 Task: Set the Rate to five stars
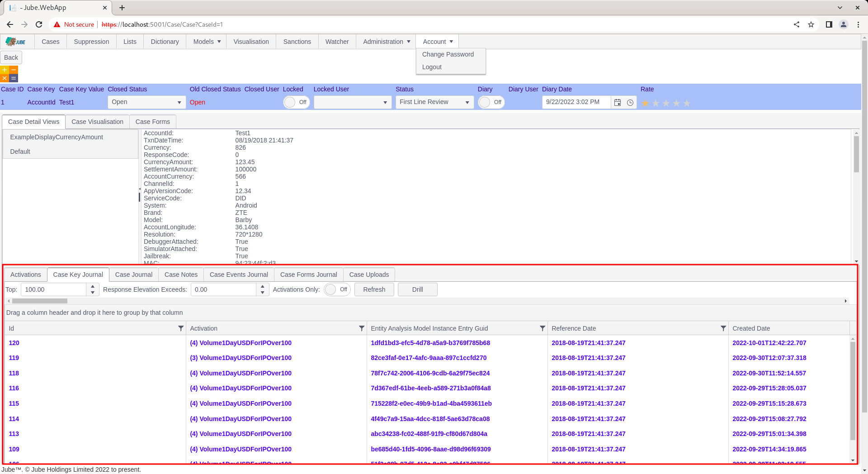click(687, 103)
